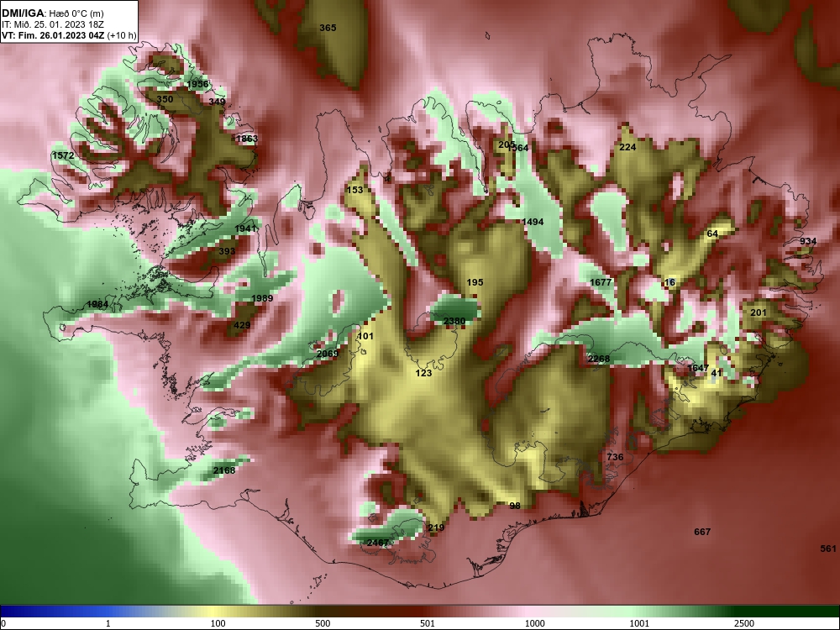
Task: Select the 1494 height label
Action: point(533,222)
